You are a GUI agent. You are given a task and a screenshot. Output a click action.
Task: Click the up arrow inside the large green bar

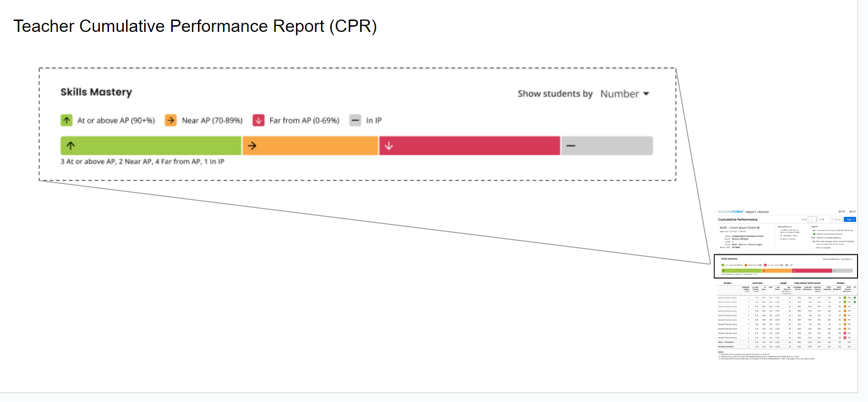click(x=71, y=146)
